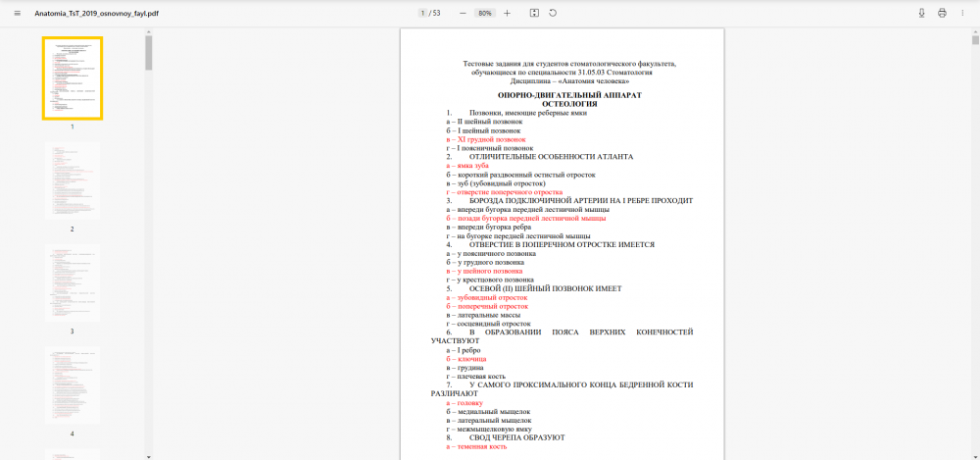Viewport: 980px width, 460px height.
Task: Select page 4 thumbnail
Action: tap(73, 384)
